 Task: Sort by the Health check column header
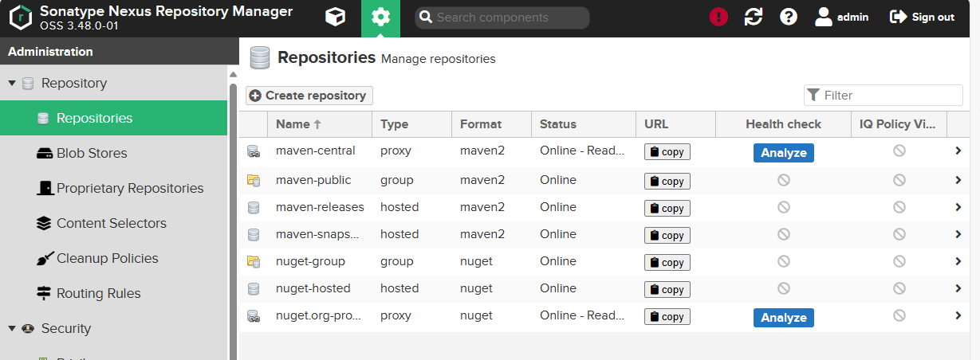(784, 124)
